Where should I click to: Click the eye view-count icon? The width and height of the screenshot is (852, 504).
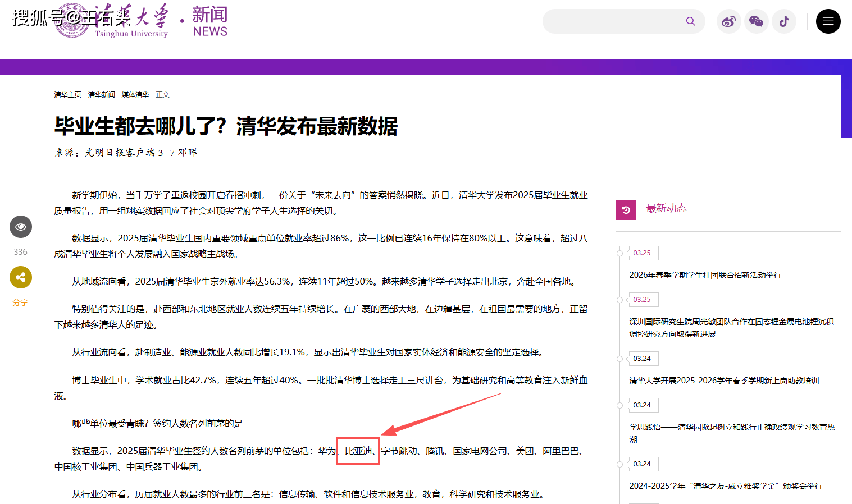pos(21,227)
